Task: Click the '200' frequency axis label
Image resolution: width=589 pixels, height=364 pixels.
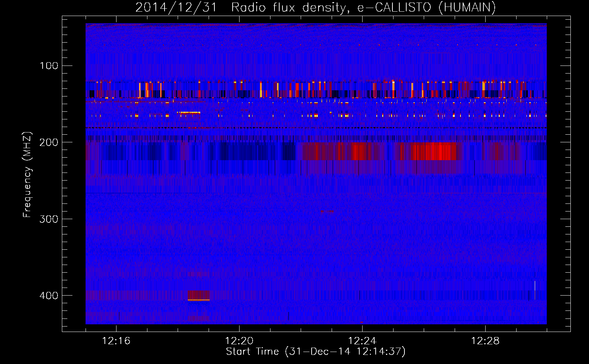Action: click(49, 142)
